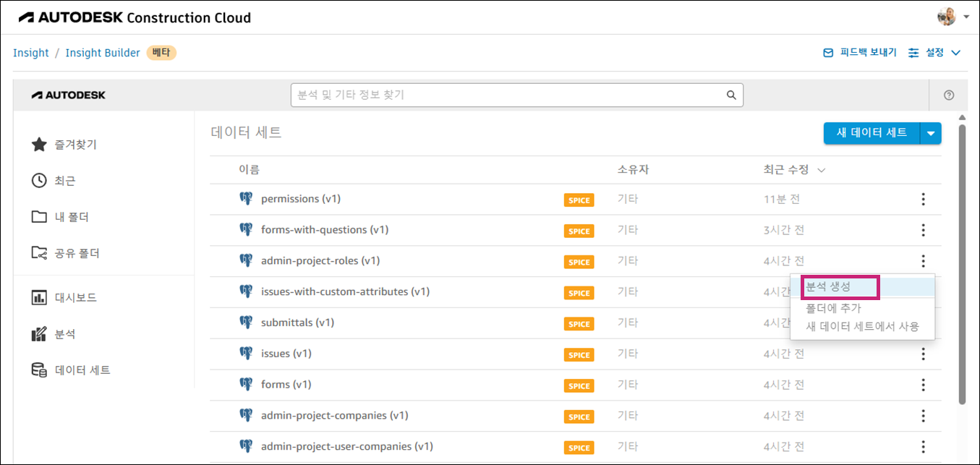Open help via the question mark icon
980x465 pixels.
tap(948, 95)
